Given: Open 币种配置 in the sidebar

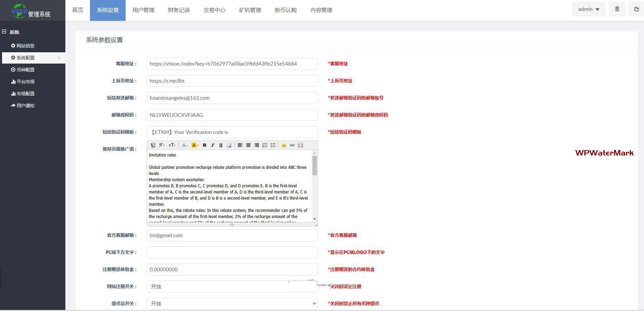Looking at the screenshot, I should 25,70.
